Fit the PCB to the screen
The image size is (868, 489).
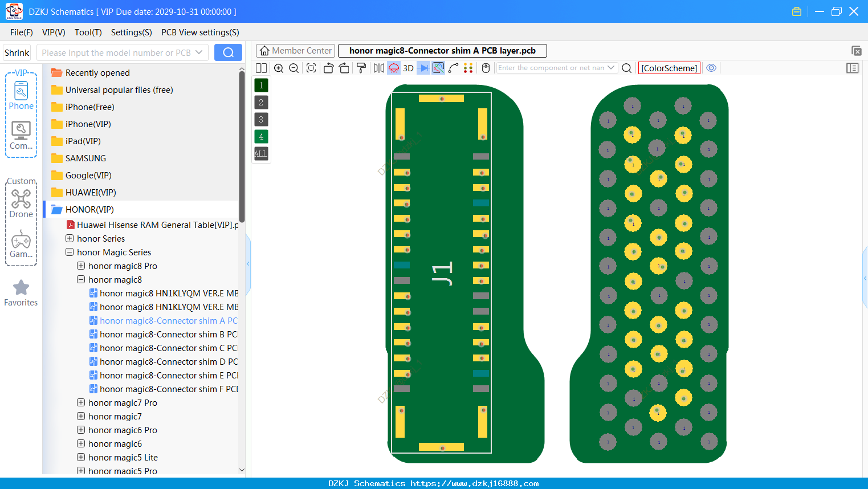point(311,68)
